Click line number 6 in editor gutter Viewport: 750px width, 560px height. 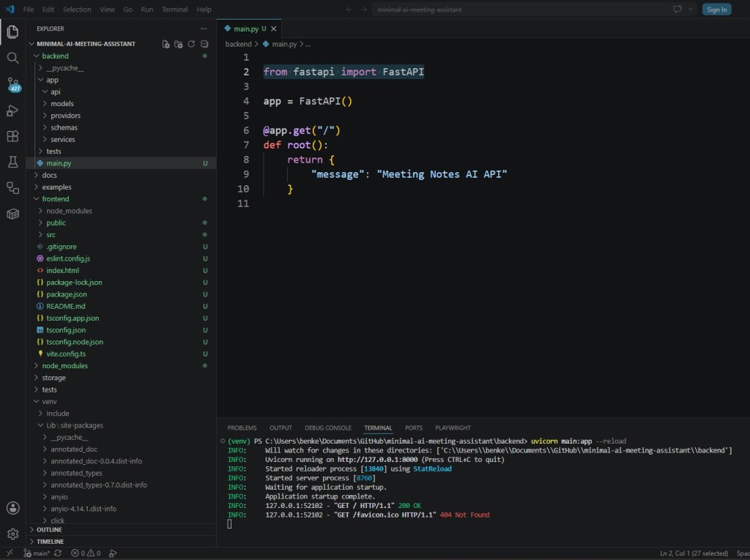point(246,130)
